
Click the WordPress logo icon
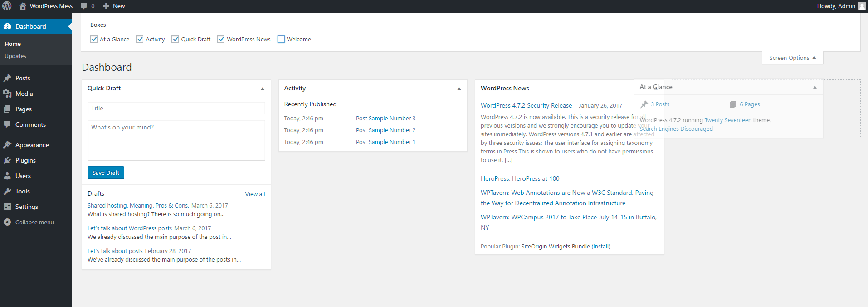pos(7,6)
